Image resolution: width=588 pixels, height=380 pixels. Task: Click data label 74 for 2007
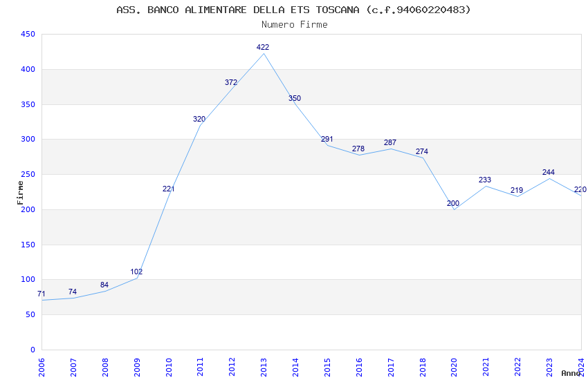pos(73,292)
